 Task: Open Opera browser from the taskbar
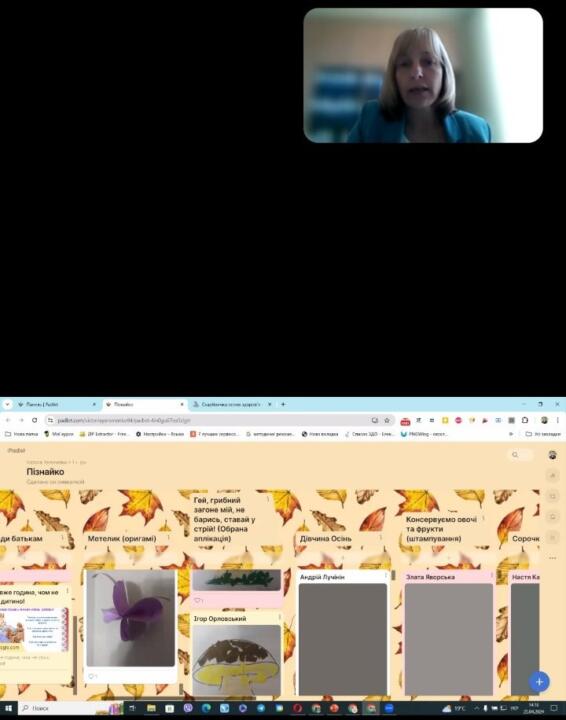(297, 708)
